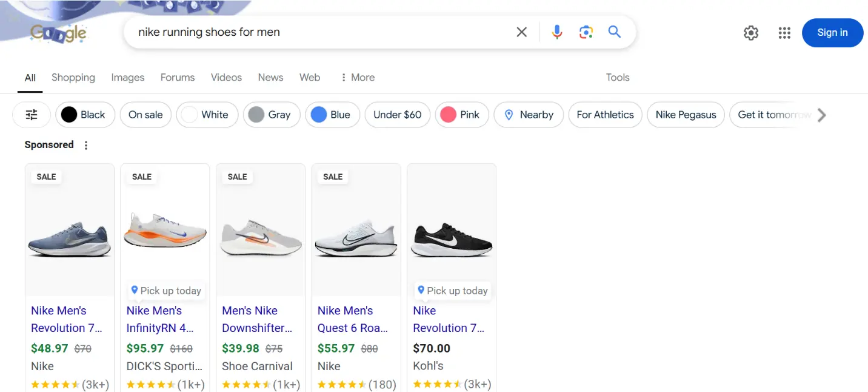
Task: Open Nike Men's Revolution 7 $48.97 link
Action: click(x=67, y=319)
